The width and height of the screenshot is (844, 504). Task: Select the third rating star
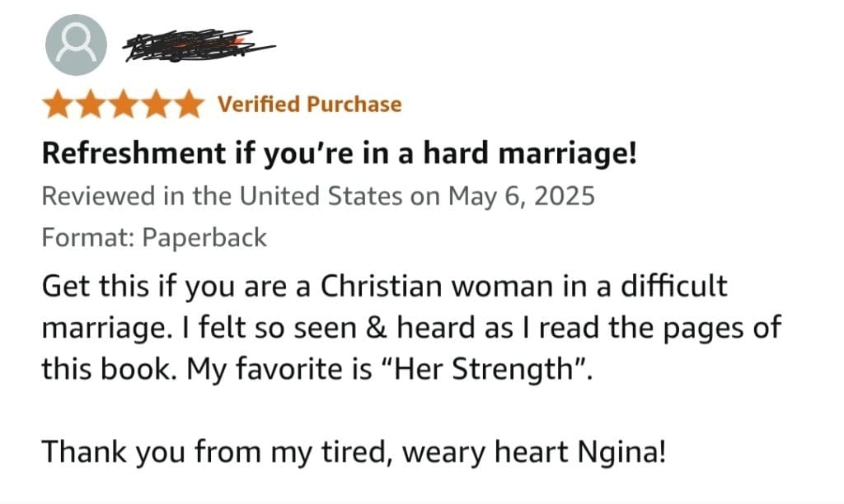click(x=124, y=105)
